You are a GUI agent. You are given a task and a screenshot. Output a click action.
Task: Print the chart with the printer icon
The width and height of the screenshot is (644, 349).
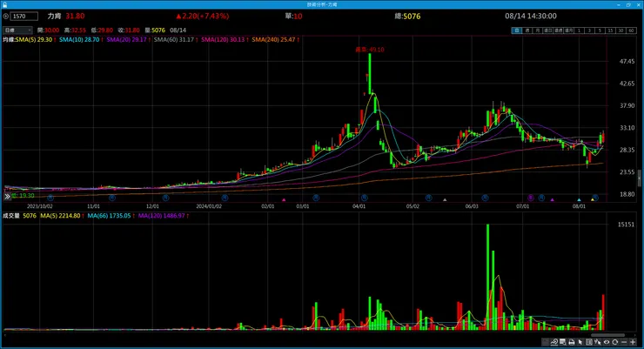572,342
